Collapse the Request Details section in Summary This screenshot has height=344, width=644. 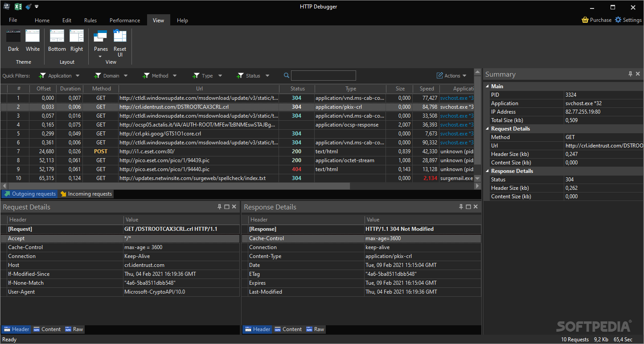(487, 129)
